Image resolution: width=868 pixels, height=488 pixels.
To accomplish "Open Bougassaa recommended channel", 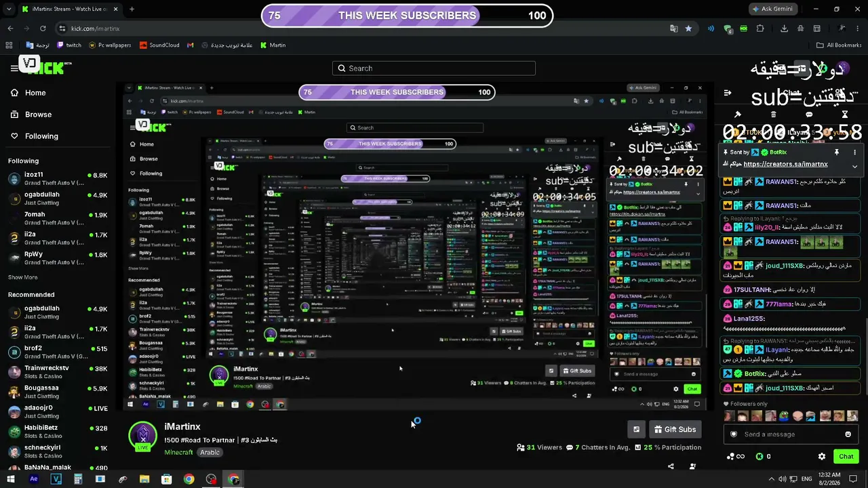I will coord(58,392).
